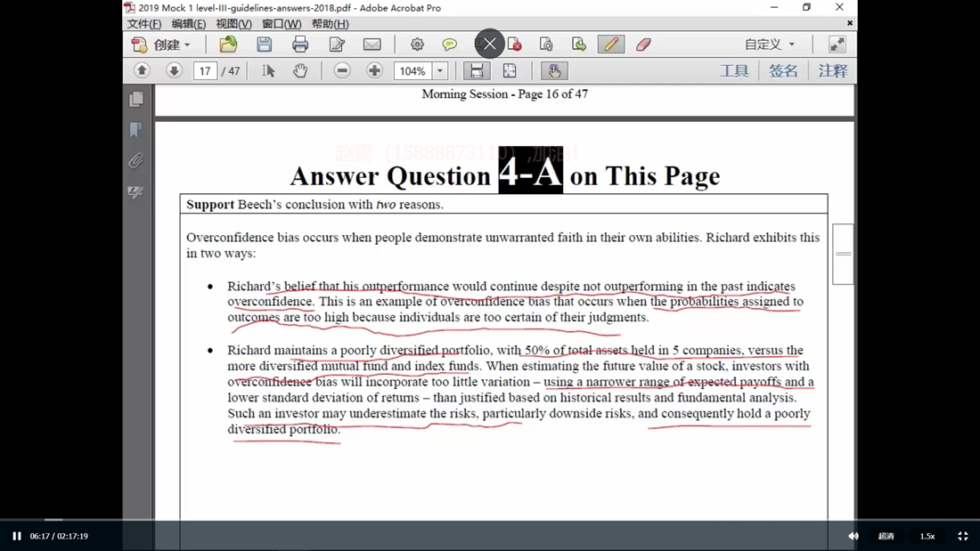
Task: Save the document with floppy icon
Action: point(265,45)
